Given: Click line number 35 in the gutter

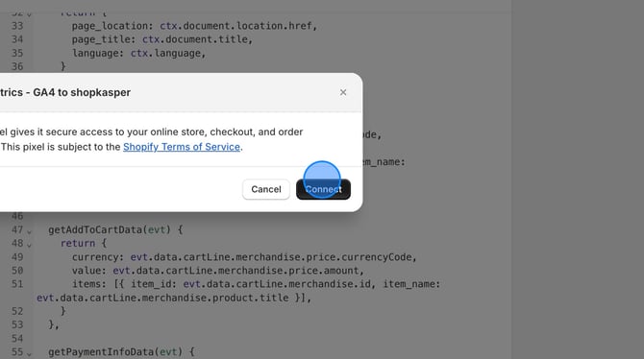Looking at the screenshot, I should coord(17,54).
